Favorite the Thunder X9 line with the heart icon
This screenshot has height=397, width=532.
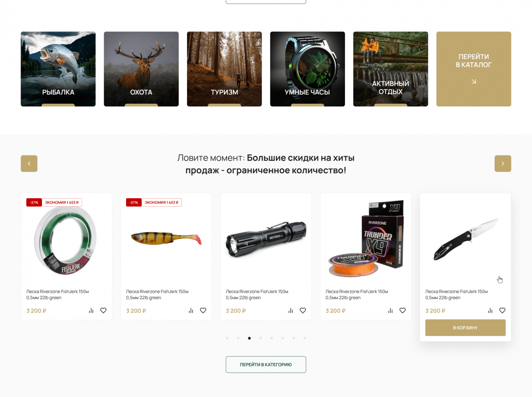point(403,310)
